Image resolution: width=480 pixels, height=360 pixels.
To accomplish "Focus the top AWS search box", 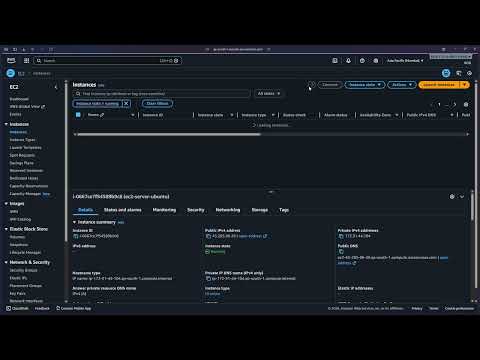I will pos(107,60).
